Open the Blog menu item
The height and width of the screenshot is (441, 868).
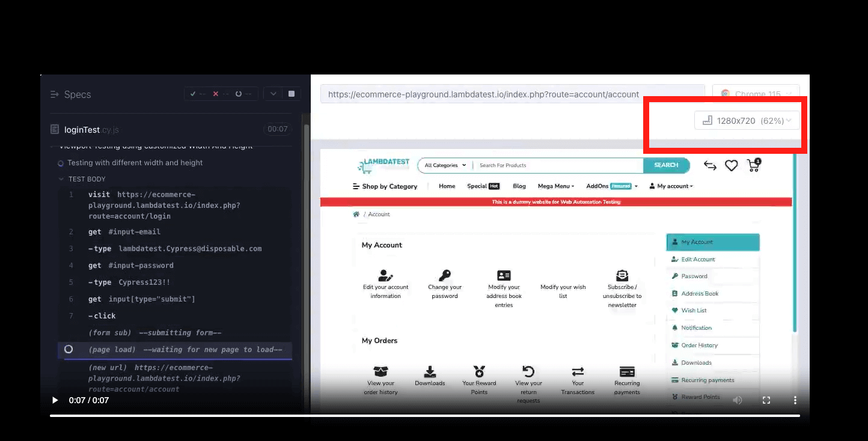[x=519, y=186]
